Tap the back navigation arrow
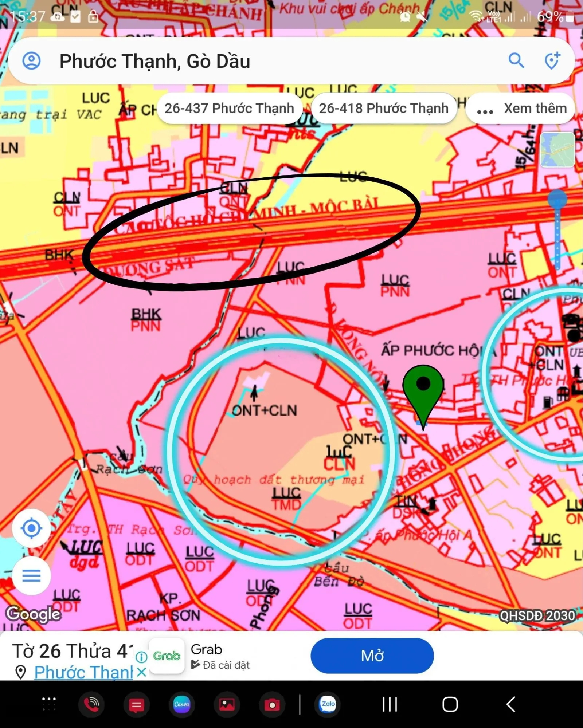 pos(511,704)
